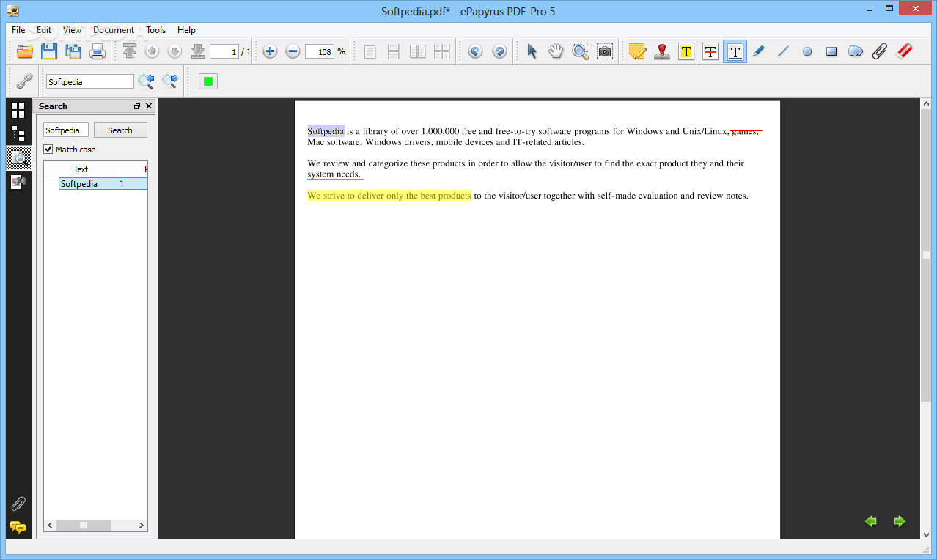Zoom in with the plus icon
Image resolution: width=937 pixels, height=560 pixels.
tap(270, 51)
